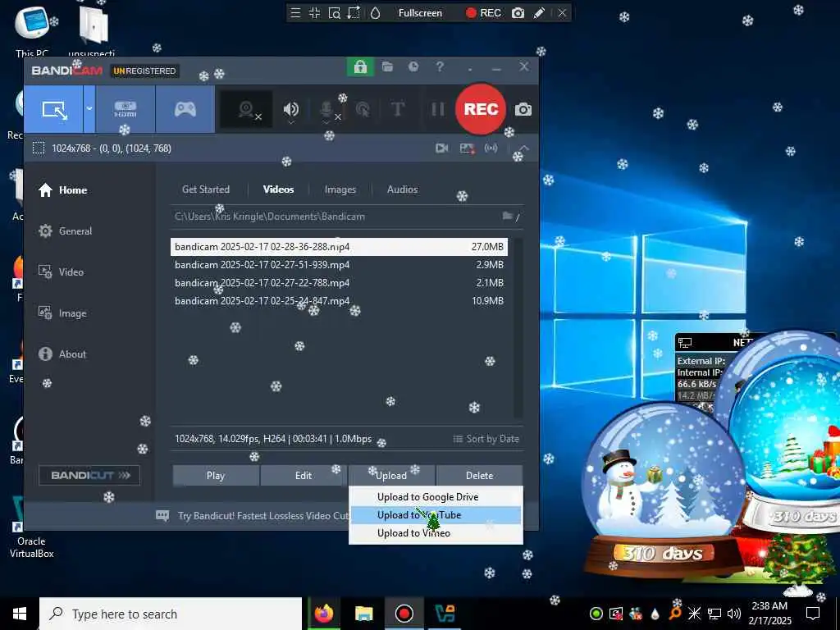Image resolution: width=840 pixels, height=630 pixels.
Task: Switch to the Images tab
Action: pyautogui.click(x=340, y=189)
